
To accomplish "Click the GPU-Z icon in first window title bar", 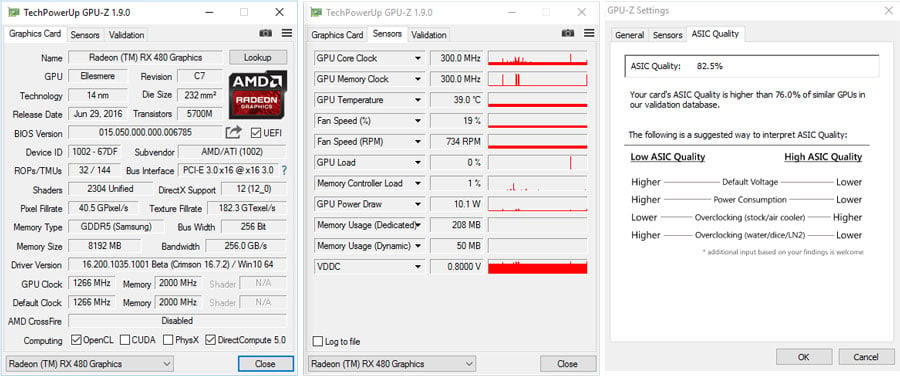I will pos(13,12).
